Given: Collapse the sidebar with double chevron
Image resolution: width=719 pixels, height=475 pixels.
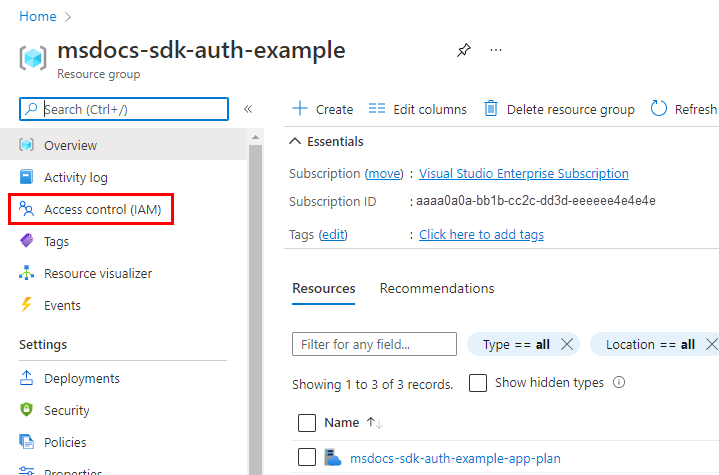Looking at the screenshot, I should (248, 109).
